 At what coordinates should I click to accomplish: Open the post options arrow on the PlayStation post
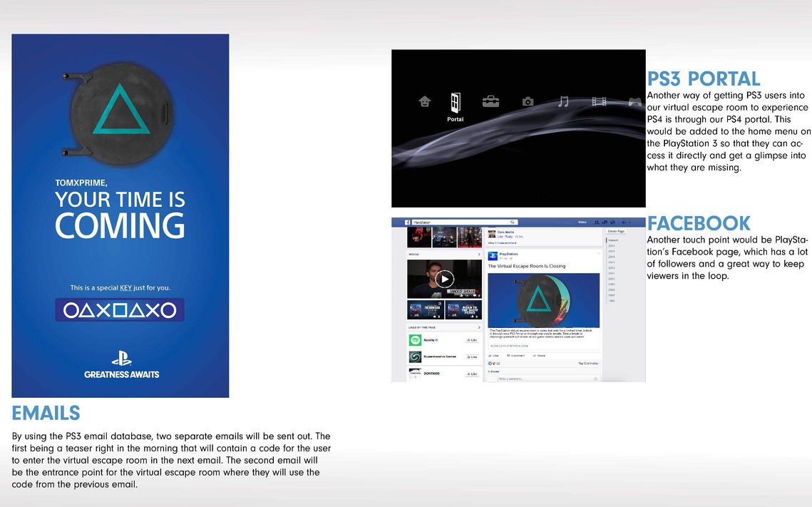[x=598, y=254]
